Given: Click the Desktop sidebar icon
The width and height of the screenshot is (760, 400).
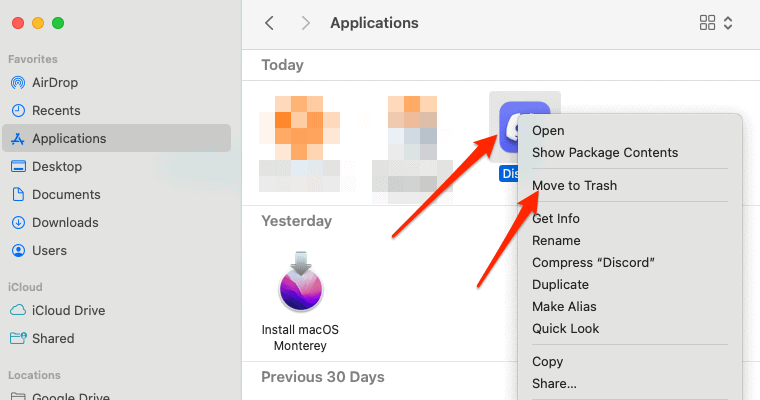Looking at the screenshot, I should tap(18, 167).
